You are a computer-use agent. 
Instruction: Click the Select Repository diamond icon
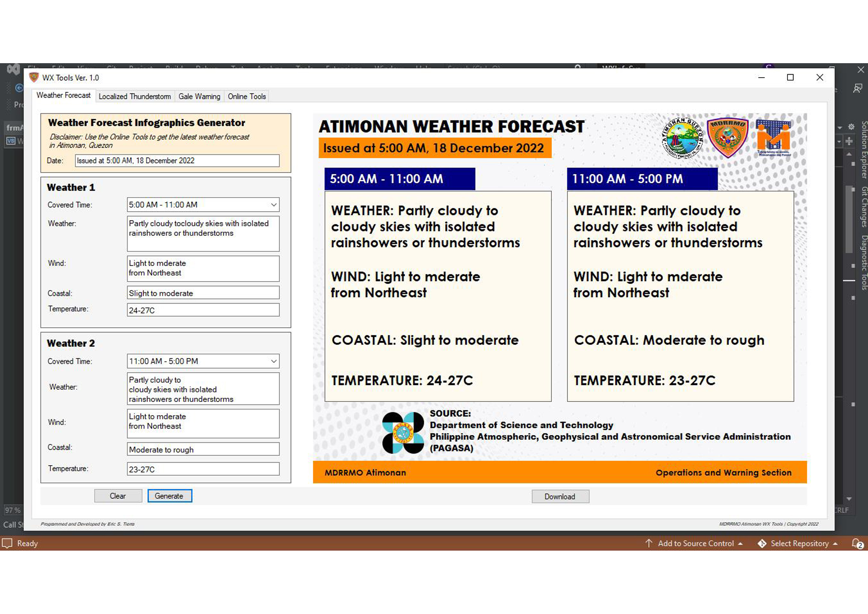762,544
